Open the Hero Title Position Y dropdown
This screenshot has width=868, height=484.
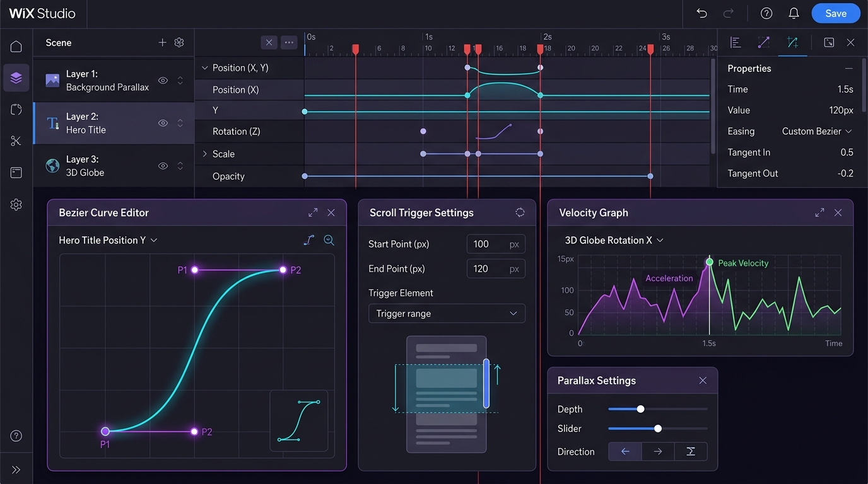tap(108, 240)
